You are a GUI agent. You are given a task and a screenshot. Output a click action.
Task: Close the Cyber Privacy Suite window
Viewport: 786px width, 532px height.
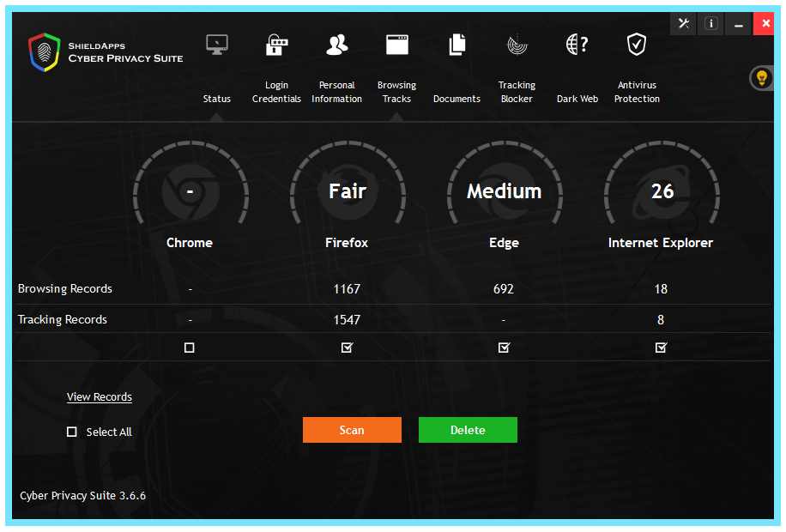(x=765, y=23)
